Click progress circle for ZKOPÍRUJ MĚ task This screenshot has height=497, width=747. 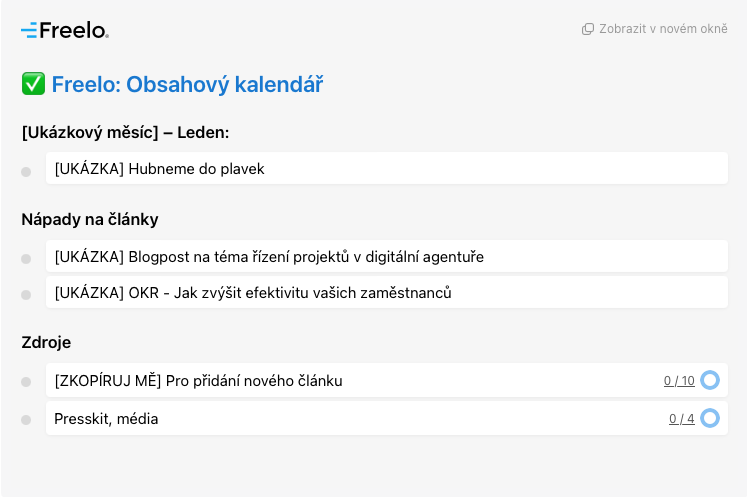coord(710,380)
